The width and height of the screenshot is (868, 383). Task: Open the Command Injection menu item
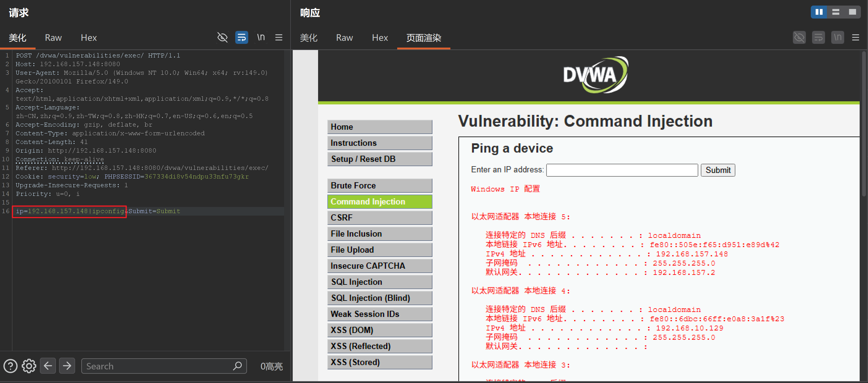coord(380,202)
